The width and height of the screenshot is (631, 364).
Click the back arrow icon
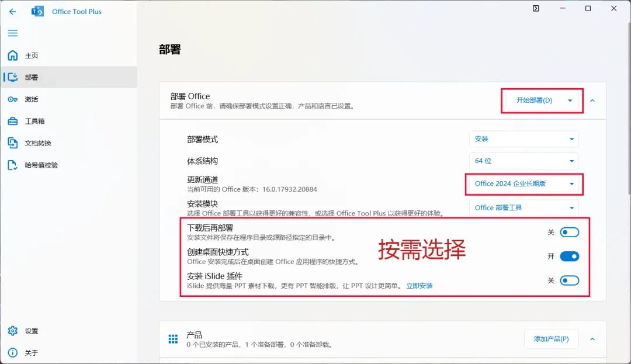click(x=12, y=12)
